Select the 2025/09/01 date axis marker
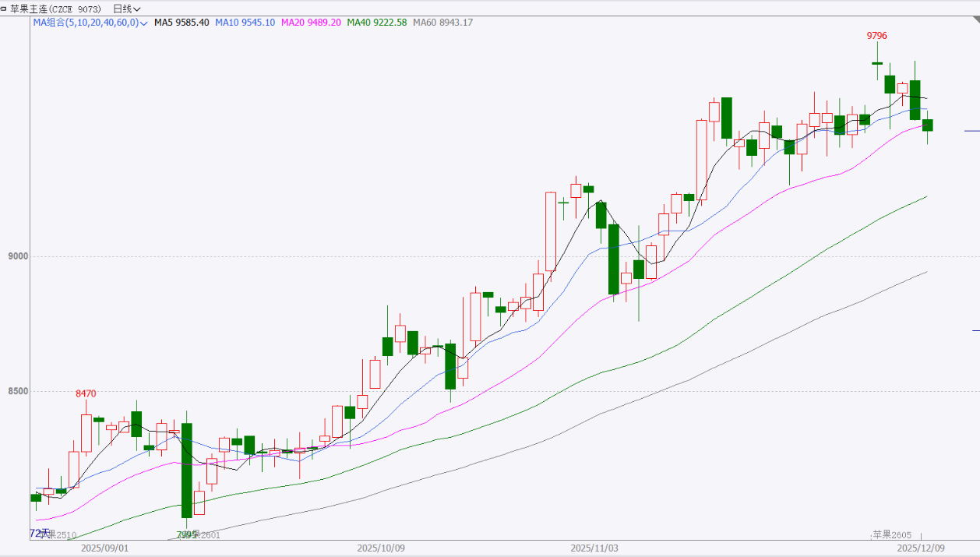 (x=104, y=548)
